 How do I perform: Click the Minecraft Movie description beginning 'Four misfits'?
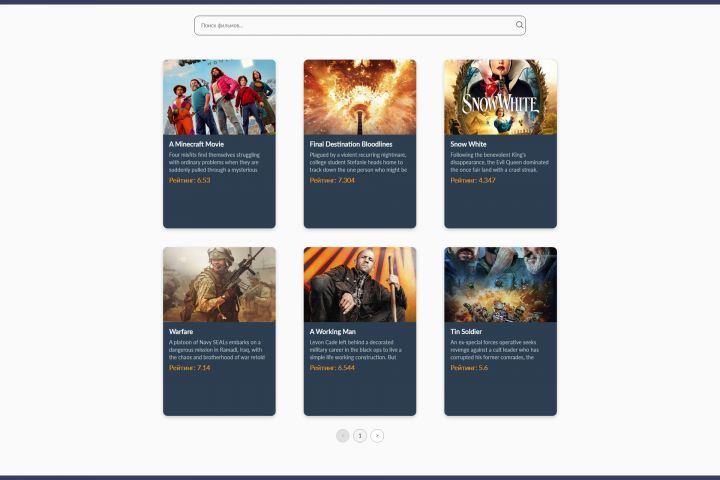(214, 162)
